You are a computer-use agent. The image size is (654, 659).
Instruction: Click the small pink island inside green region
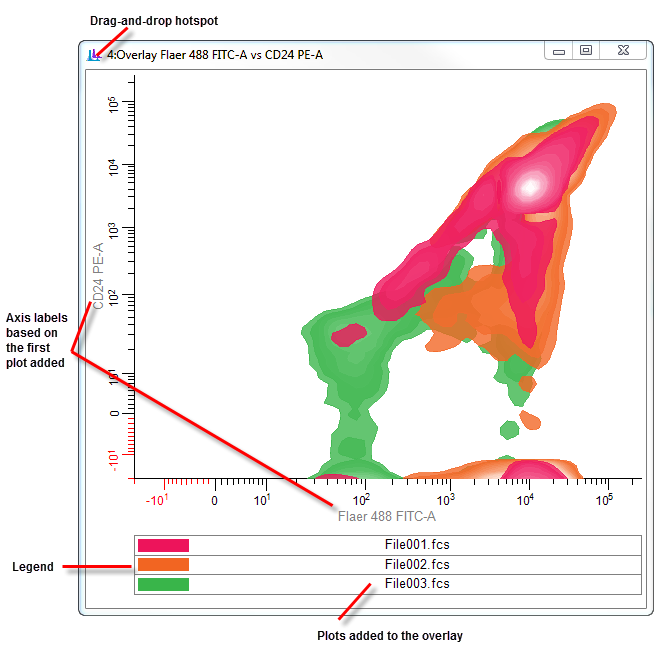click(350, 335)
